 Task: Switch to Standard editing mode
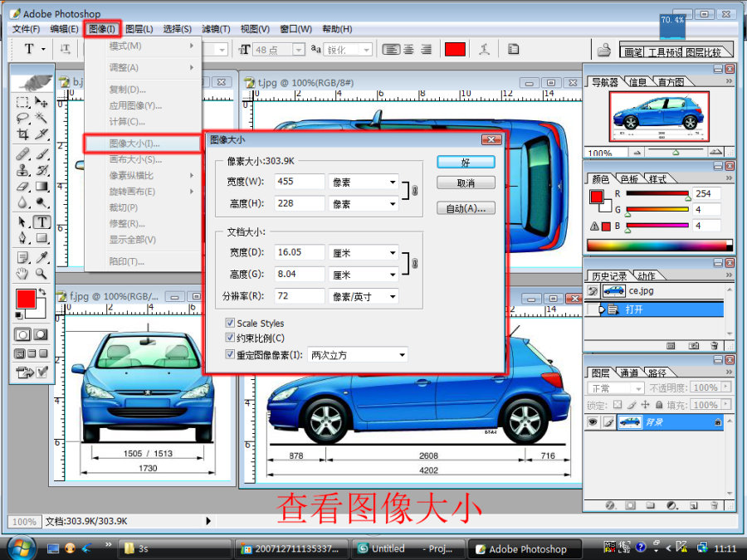pyautogui.click(x=22, y=335)
